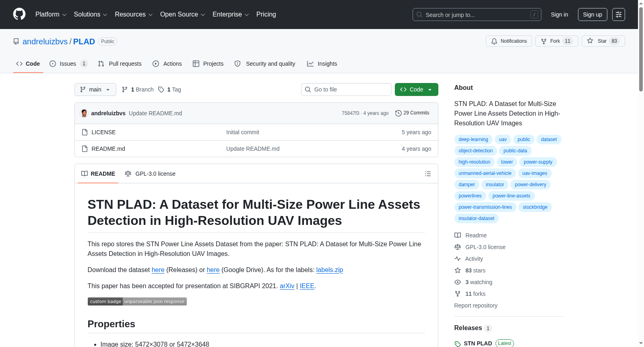Screen dimensions: 644x347
Task: Click the scale icon beside GPL-3.0 license sidebar link
Action: click(x=458, y=247)
